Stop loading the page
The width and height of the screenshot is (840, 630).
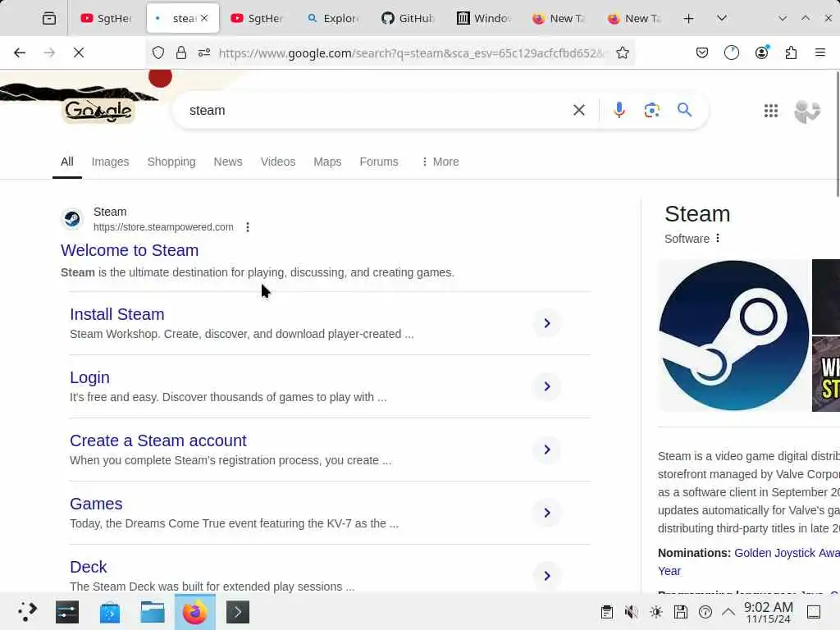tap(79, 52)
